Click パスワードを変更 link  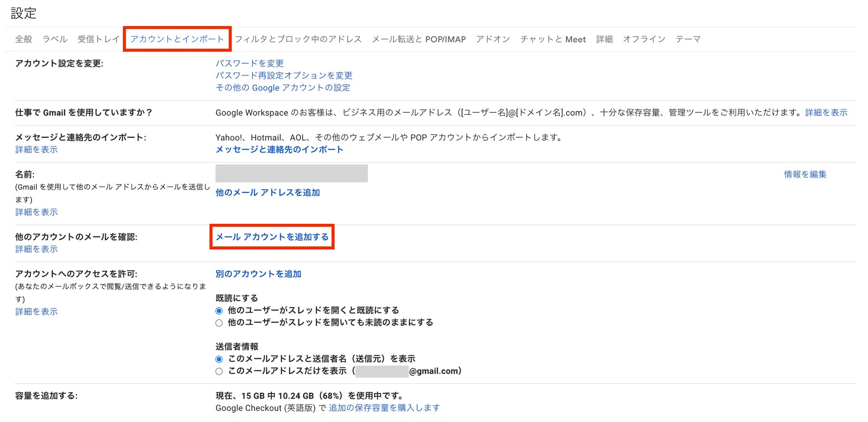coord(250,63)
